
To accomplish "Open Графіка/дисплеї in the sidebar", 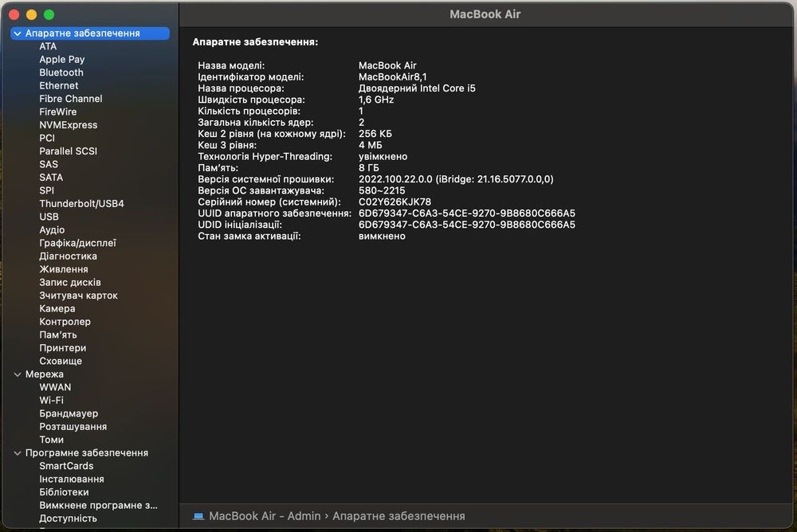I will click(78, 244).
